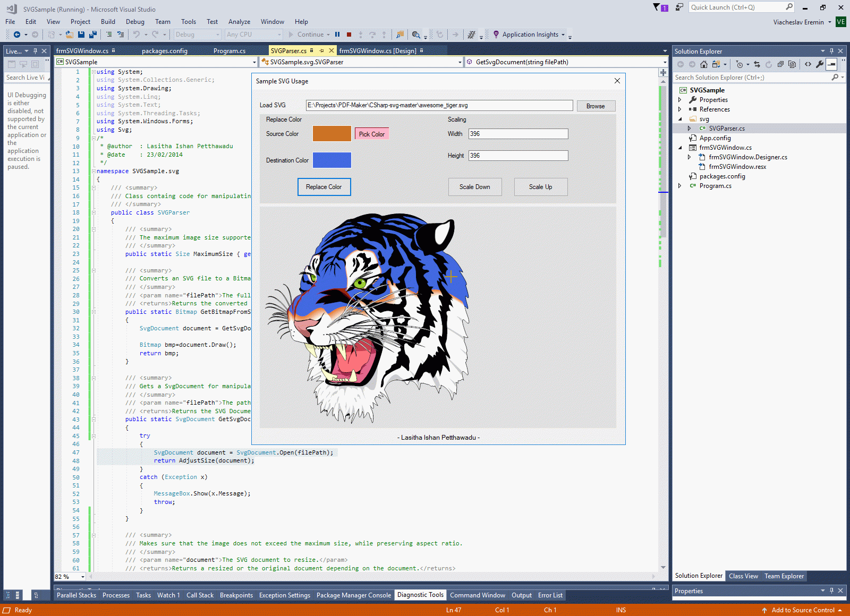The width and height of the screenshot is (850, 616).
Task: Click the feedback icon beside Quick Launch
Action: click(x=679, y=7)
